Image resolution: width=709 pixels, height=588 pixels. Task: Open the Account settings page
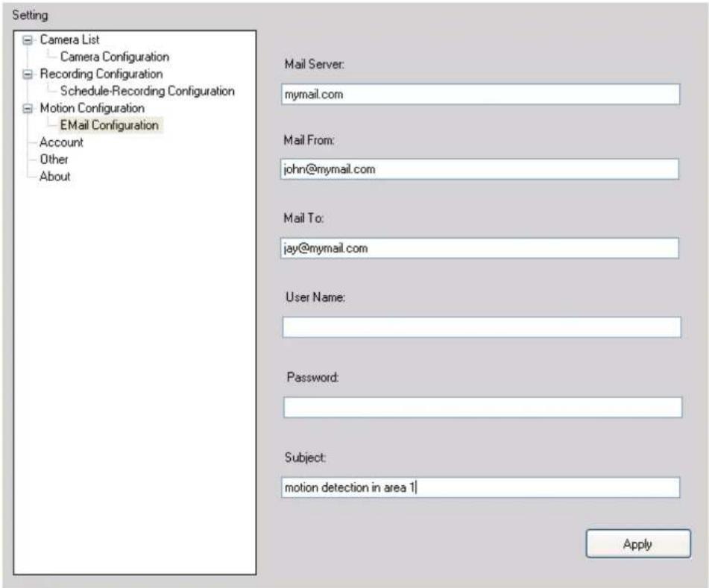pyautogui.click(x=61, y=142)
